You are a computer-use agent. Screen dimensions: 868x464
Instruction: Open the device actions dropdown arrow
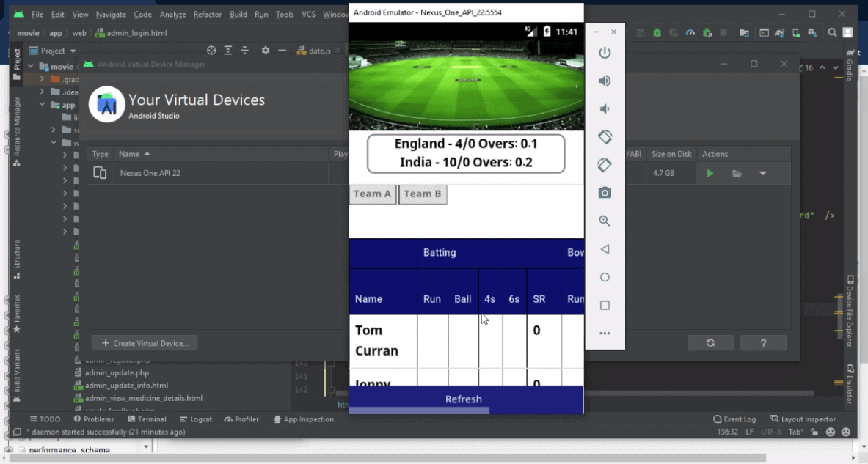click(x=762, y=174)
